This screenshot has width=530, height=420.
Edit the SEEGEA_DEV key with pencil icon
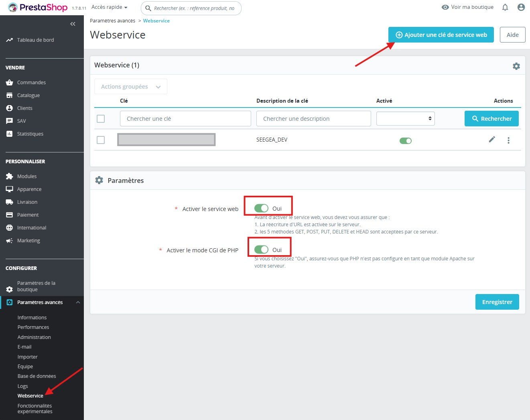tap(492, 140)
